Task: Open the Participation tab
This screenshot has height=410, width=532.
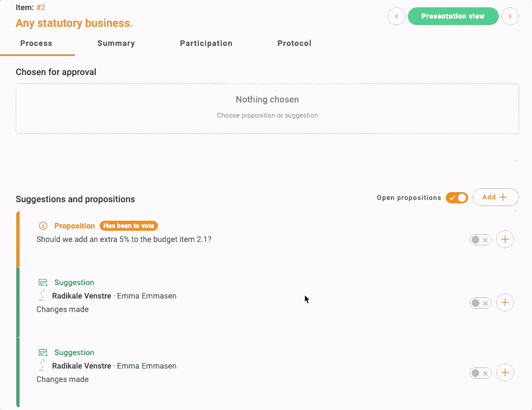Action: pos(206,43)
